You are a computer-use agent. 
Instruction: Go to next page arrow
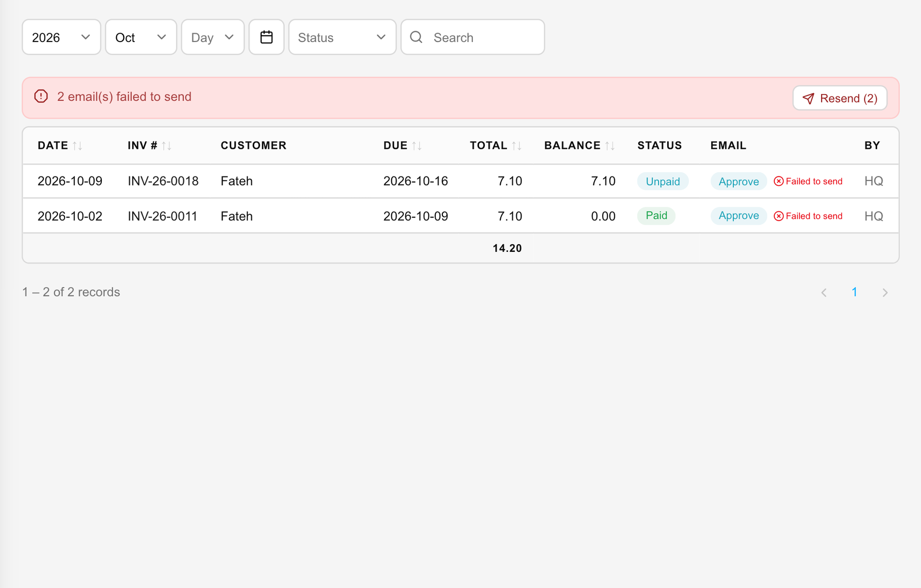885,293
